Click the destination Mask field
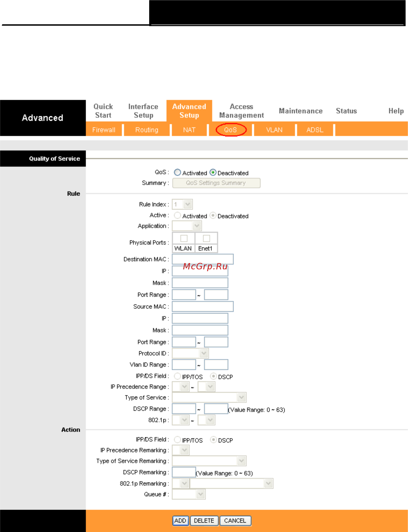 pyautogui.click(x=200, y=283)
